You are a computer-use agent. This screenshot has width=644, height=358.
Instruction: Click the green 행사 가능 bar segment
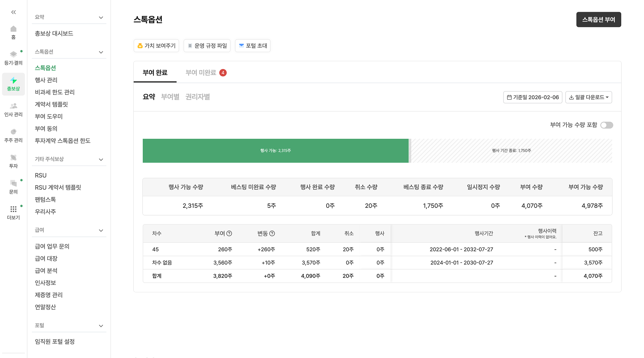275,151
